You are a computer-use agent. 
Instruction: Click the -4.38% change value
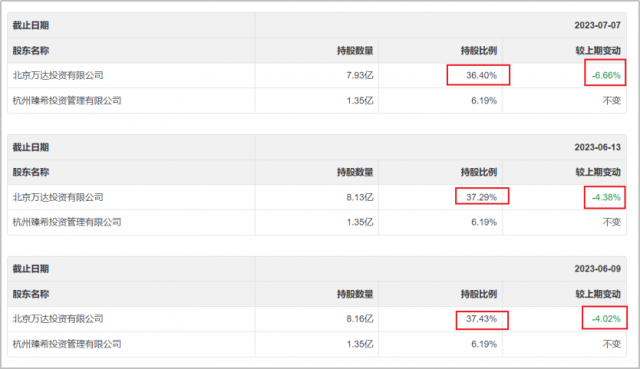click(606, 197)
